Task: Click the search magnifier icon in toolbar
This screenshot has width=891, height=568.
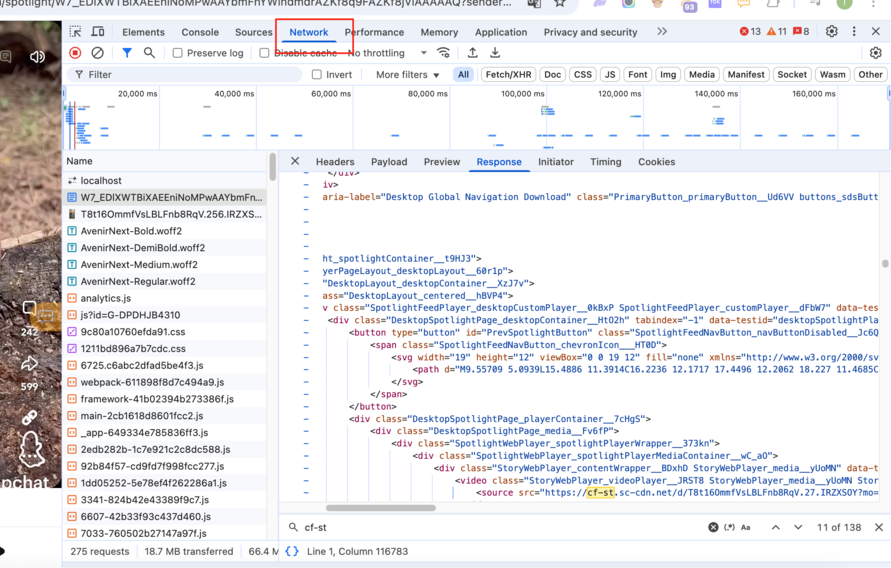Action: (149, 53)
